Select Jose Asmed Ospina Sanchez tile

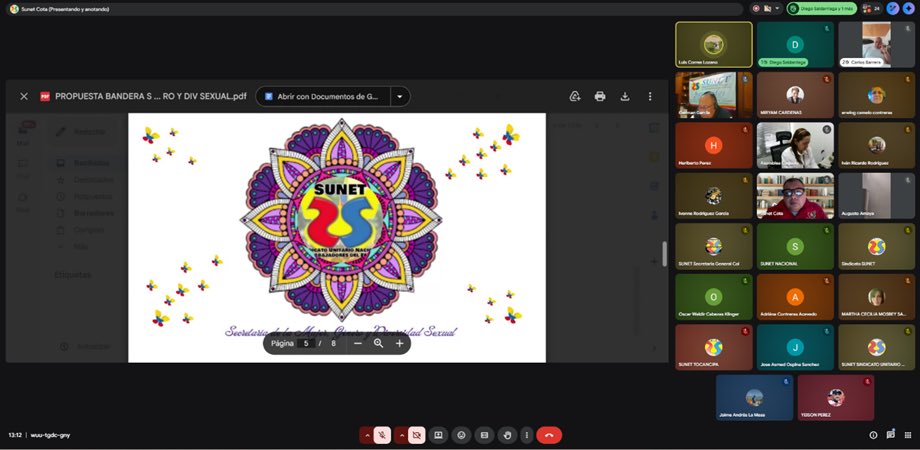[x=795, y=347]
